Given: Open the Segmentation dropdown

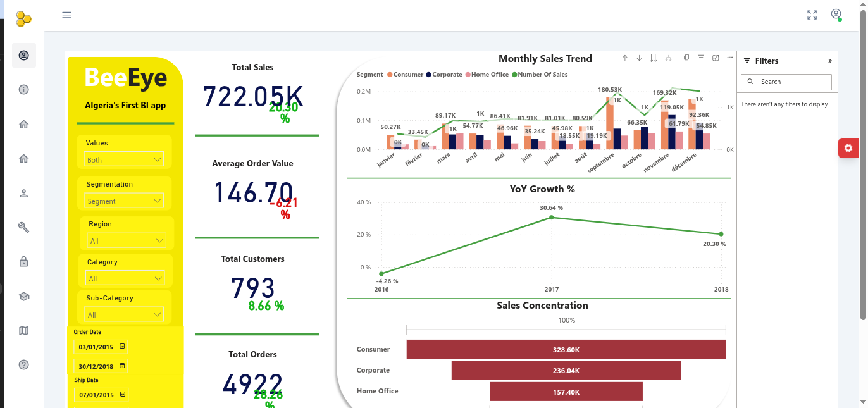Looking at the screenshot, I should point(124,201).
